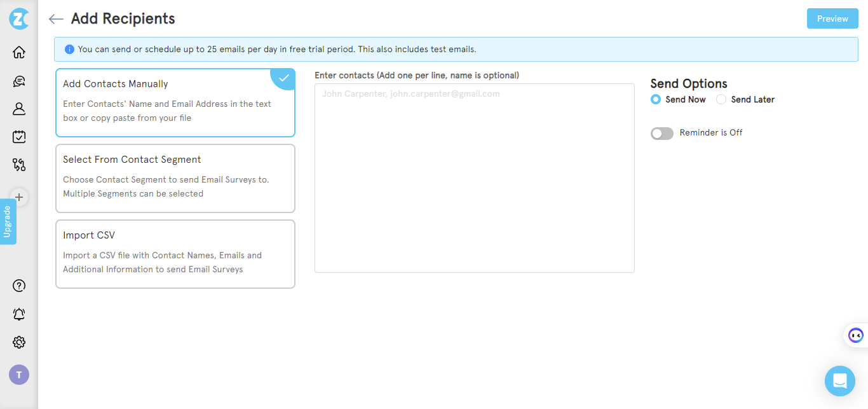Image resolution: width=868 pixels, height=409 pixels.
Task: Open Help via the question mark icon
Action: [x=18, y=286]
